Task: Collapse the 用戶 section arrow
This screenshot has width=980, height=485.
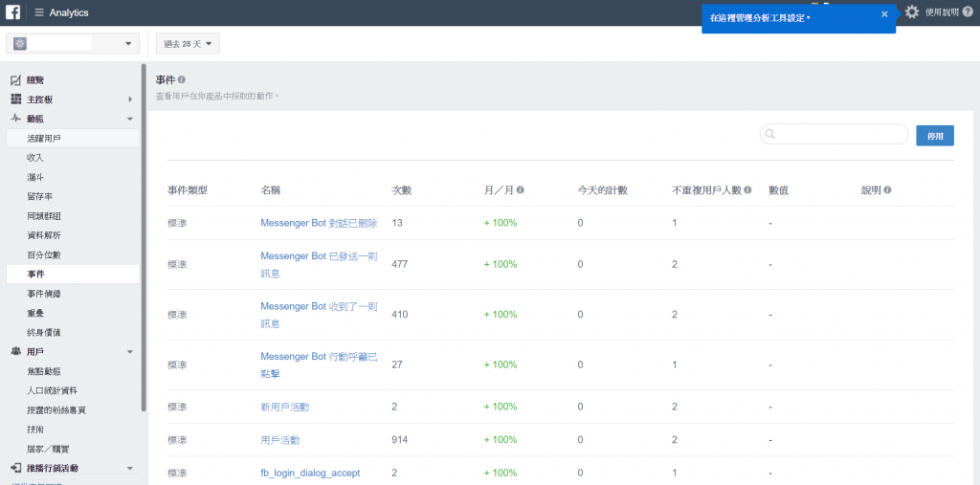Action: [x=130, y=352]
